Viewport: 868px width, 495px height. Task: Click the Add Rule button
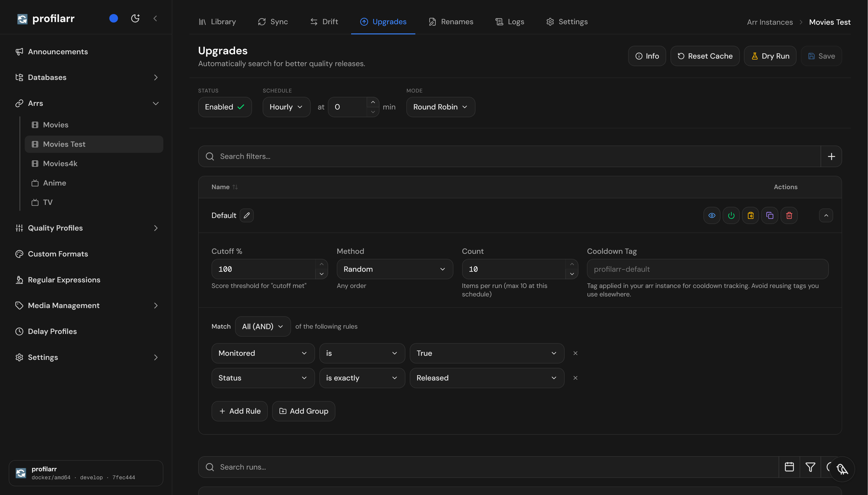[239, 411]
